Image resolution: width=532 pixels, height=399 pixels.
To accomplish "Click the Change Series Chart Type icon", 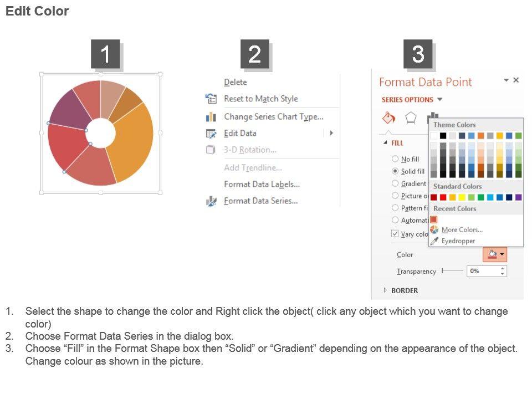I will point(211,116).
